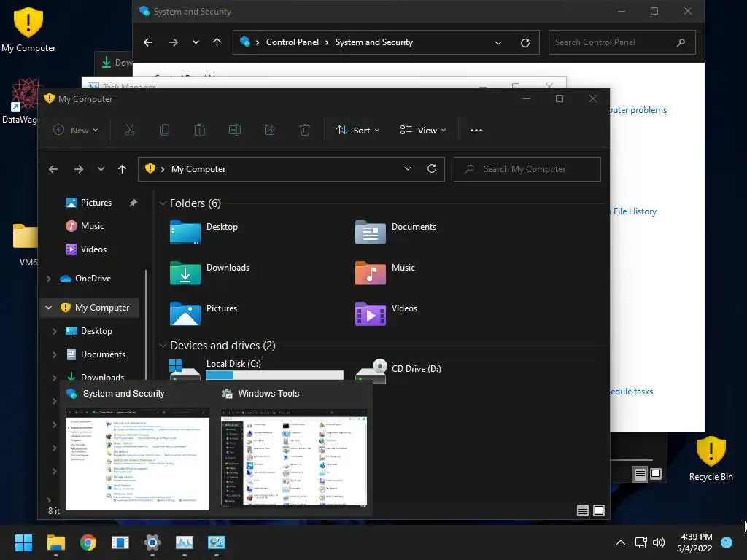Click the Search Control Panel field
The height and width of the screenshot is (560, 747).
pyautogui.click(x=622, y=42)
